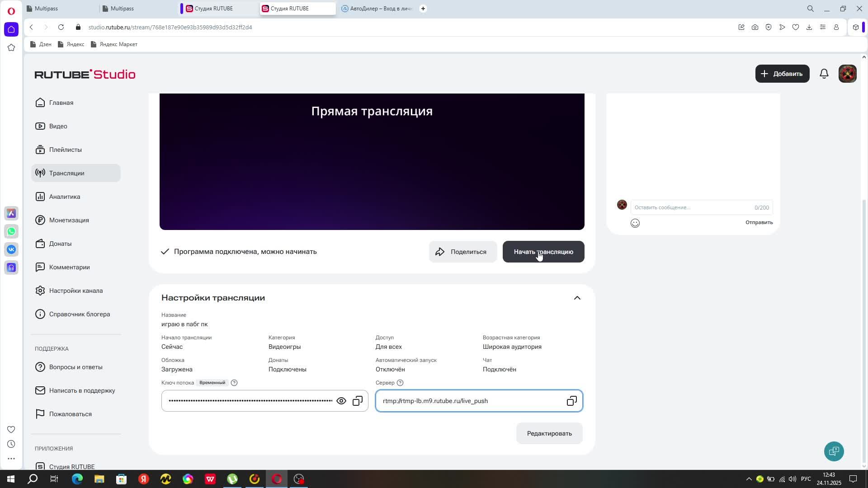Click the help icon next to Сервер
868x488 pixels.
(x=400, y=383)
